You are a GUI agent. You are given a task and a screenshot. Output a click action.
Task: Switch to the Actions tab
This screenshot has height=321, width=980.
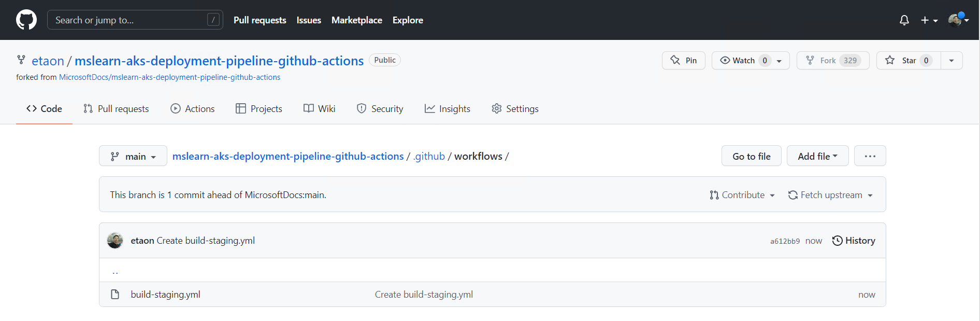coord(193,108)
